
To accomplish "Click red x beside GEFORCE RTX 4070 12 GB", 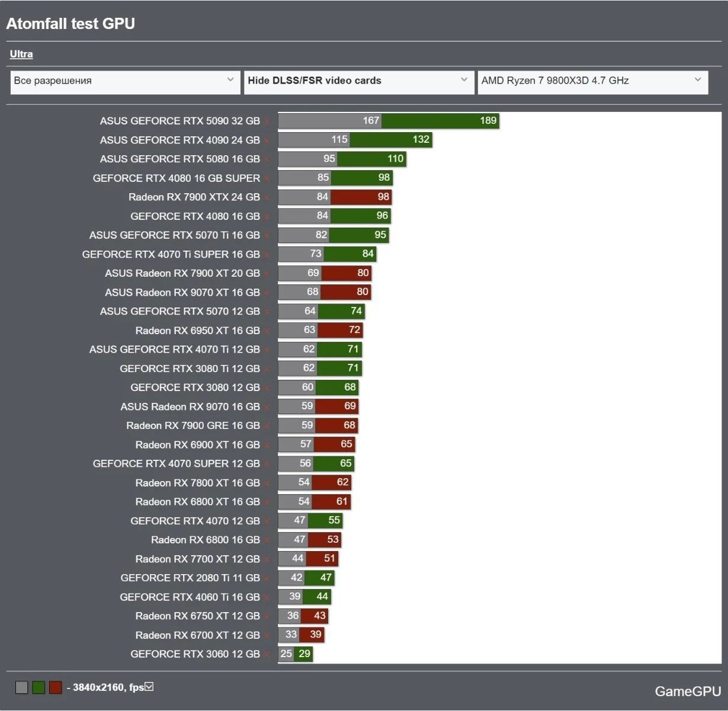I will [267, 521].
